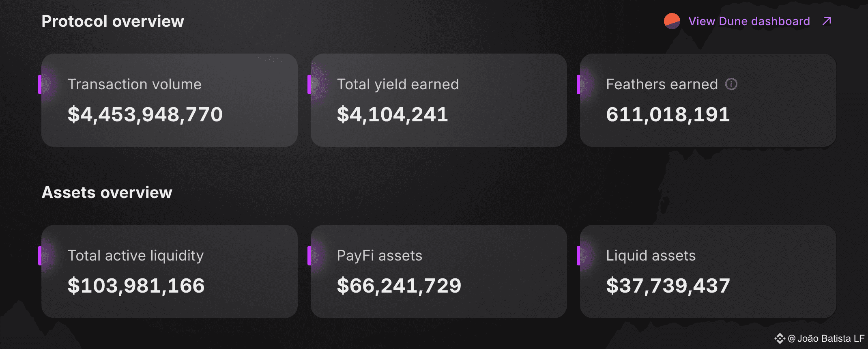
Task: Click the orange Dune logo icon
Action: point(672,21)
